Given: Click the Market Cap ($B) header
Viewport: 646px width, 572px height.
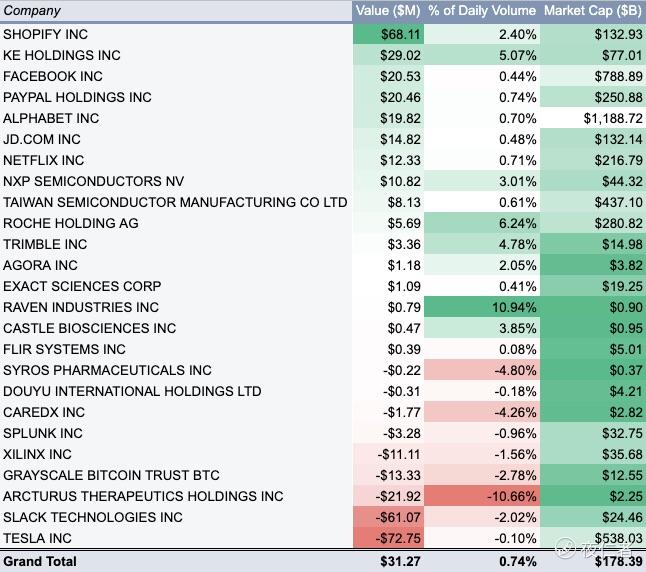Looking at the screenshot, I should point(593,11).
